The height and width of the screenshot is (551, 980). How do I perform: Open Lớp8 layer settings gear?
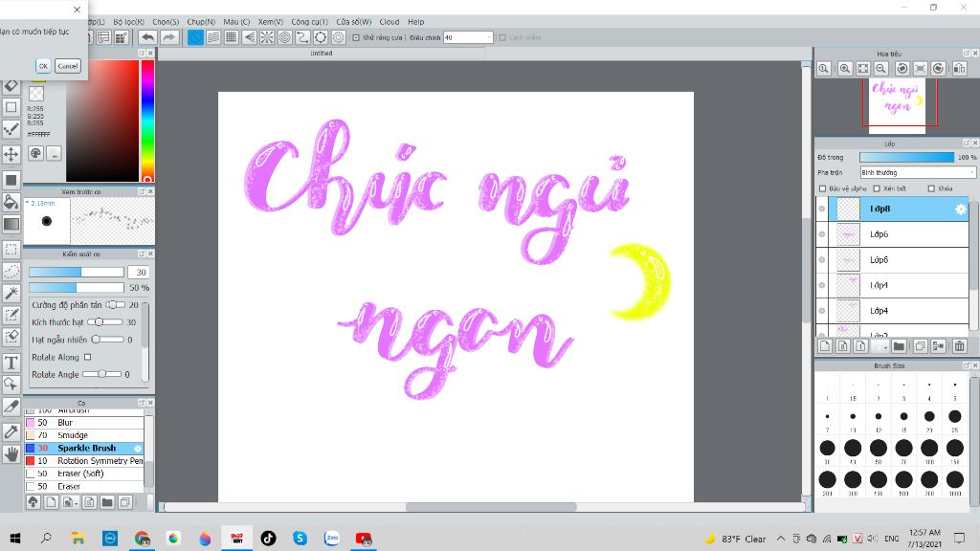[961, 209]
